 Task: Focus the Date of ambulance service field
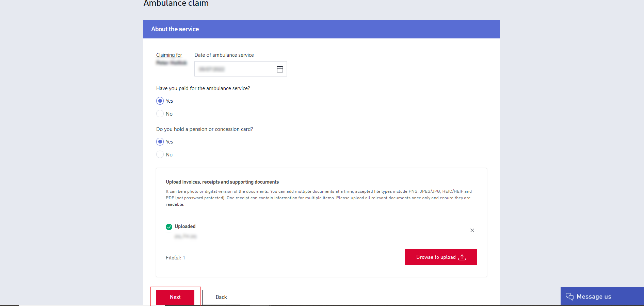[x=235, y=69]
